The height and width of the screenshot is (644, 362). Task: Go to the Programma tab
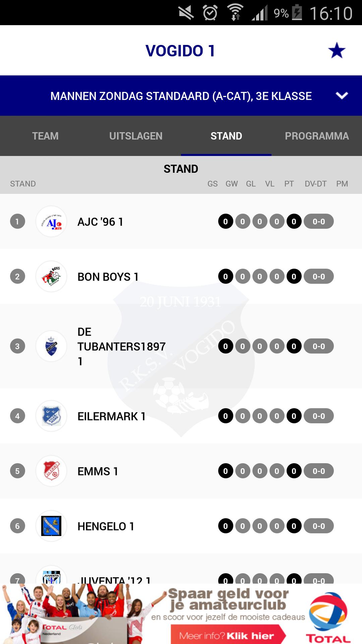tap(317, 136)
